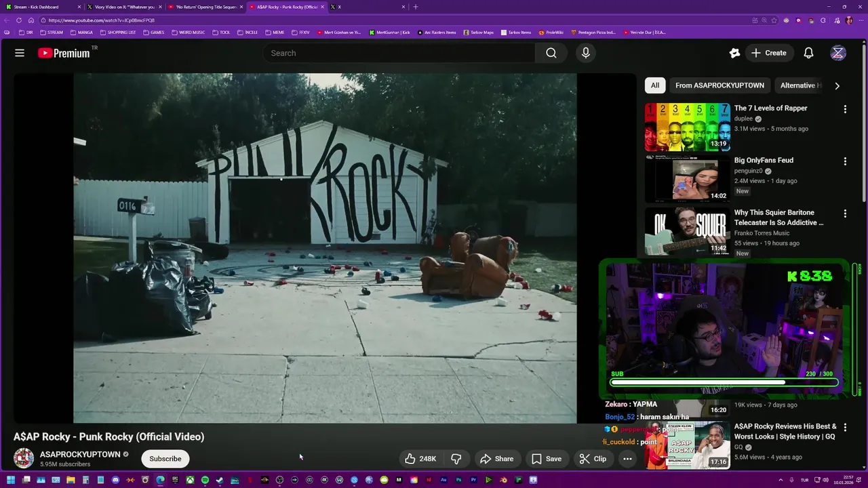Image resolution: width=868 pixels, height=488 pixels.
Task: Open Big OnlyFans Feud thumbnail
Action: click(x=688, y=179)
